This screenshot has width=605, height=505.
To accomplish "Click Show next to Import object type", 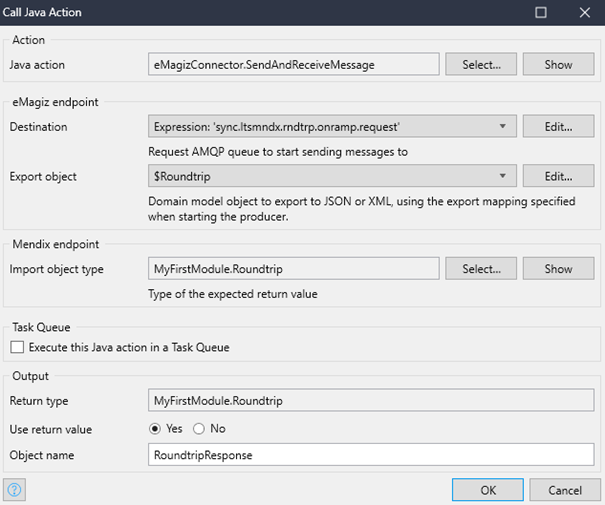I will (558, 269).
